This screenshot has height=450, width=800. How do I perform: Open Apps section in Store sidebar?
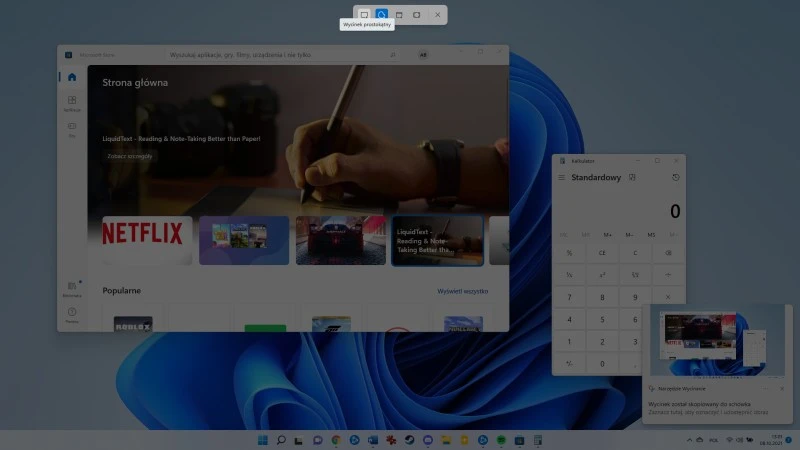(x=72, y=103)
